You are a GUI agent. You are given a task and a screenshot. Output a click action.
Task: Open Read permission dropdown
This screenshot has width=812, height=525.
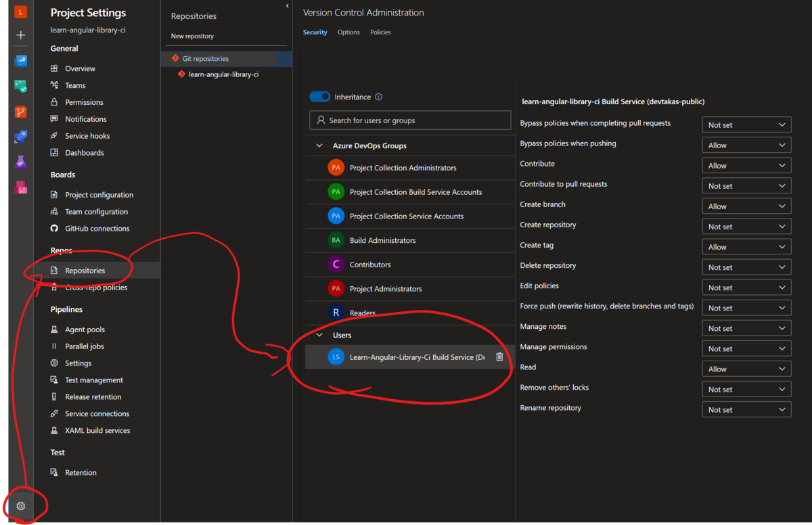coord(746,369)
